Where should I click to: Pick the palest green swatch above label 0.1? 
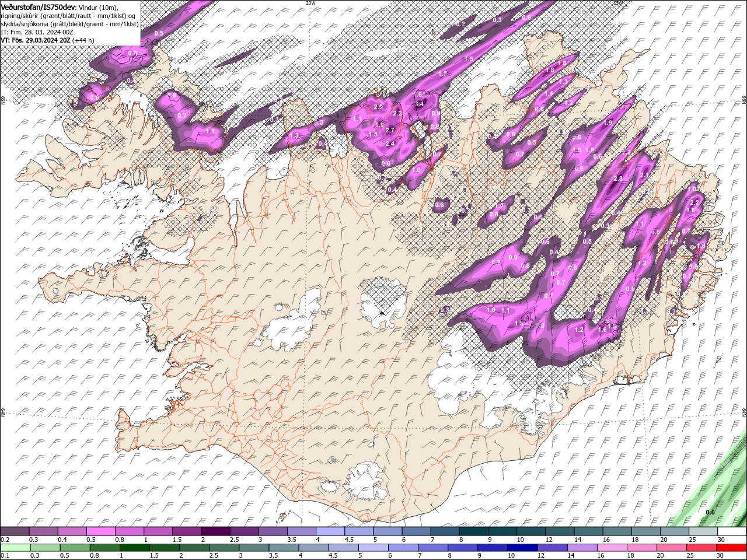pyautogui.click(x=15, y=547)
